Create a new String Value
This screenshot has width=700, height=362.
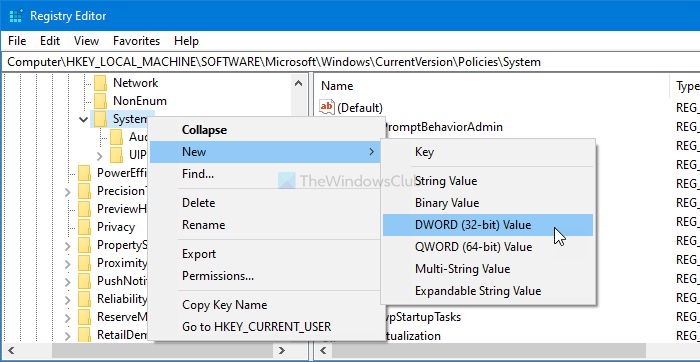488,181
